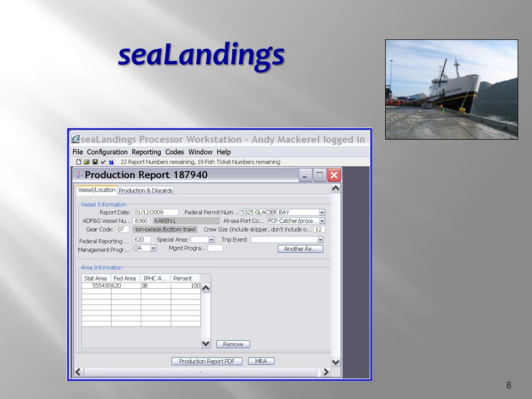The image size is (532, 399).
Task: Open the Reporting menu
Action: (146, 152)
